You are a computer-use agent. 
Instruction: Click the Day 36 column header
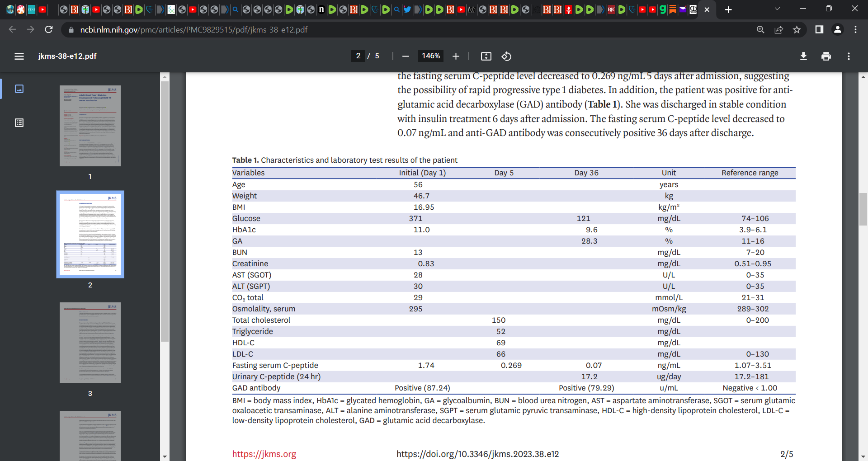coord(586,173)
